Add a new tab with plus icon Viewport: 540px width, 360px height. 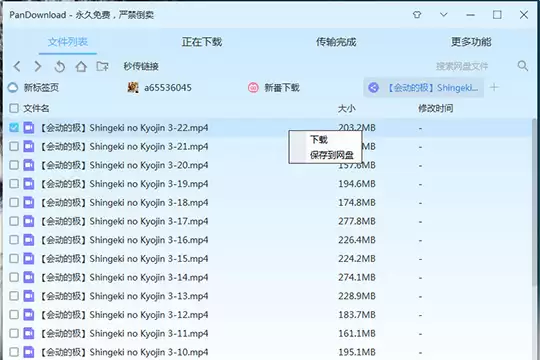click(494, 88)
